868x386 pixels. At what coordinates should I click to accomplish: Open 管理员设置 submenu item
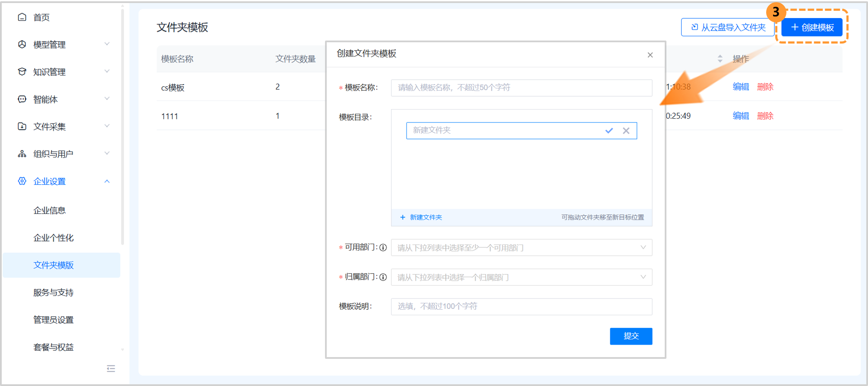click(x=54, y=320)
